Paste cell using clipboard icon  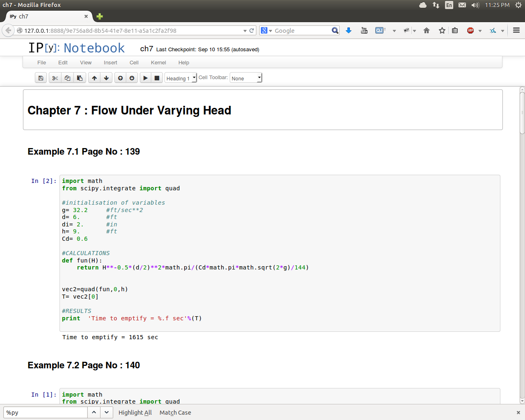(80, 78)
